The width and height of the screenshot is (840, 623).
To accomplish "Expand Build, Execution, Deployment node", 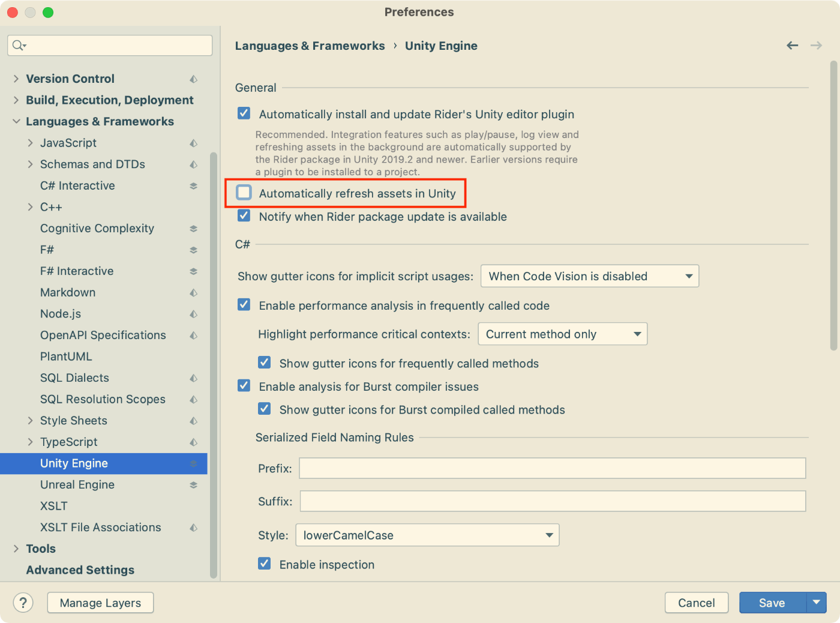I will tap(16, 100).
